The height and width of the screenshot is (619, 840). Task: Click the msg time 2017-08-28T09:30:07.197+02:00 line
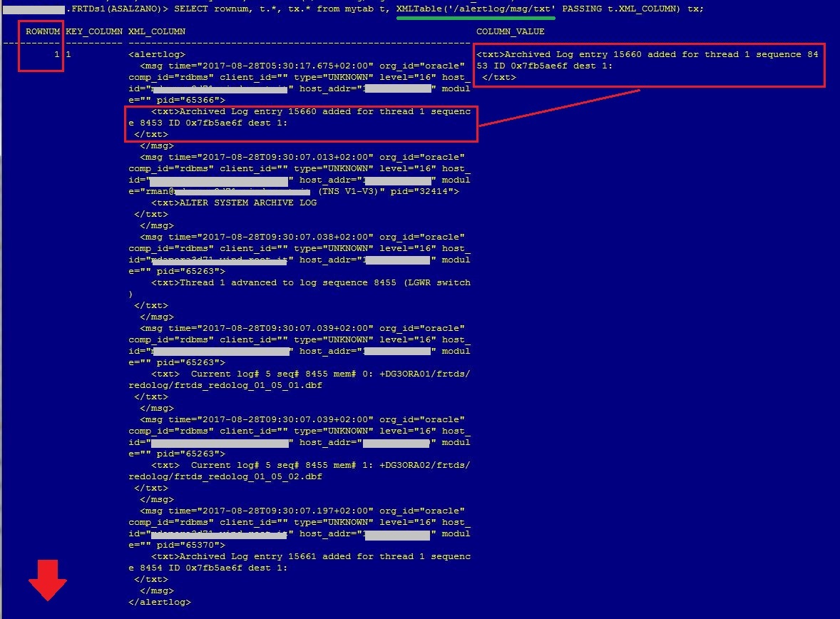point(302,511)
